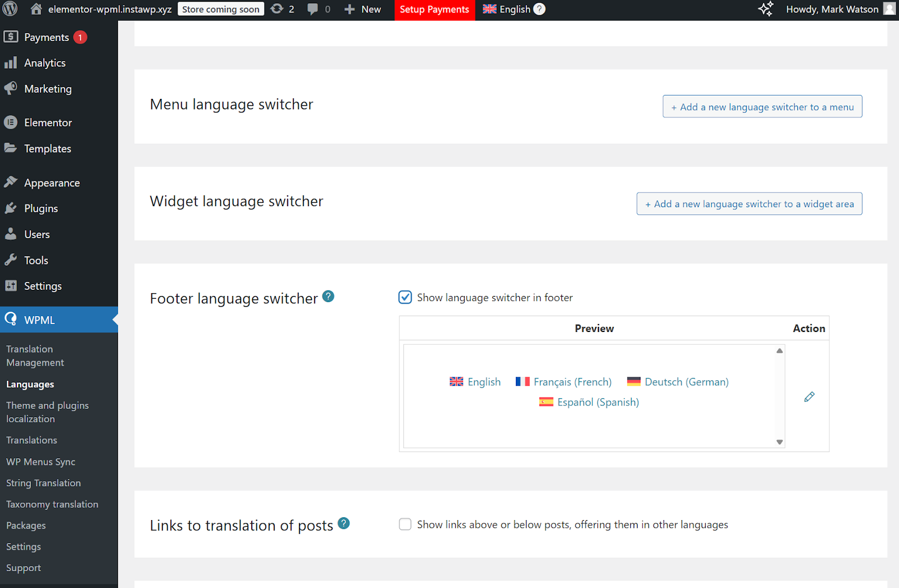The width and height of the screenshot is (899, 588).
Task: Open the WPML Support page
Action: [24, 568]
